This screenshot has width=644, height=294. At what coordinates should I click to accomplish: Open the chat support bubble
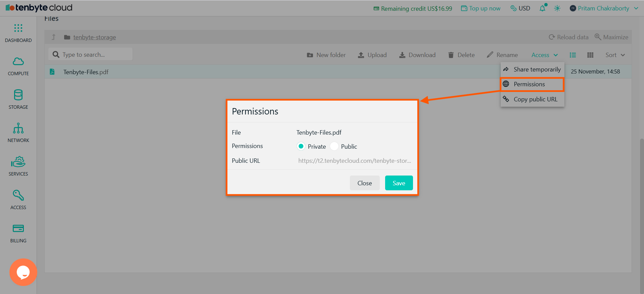[23, 272]
